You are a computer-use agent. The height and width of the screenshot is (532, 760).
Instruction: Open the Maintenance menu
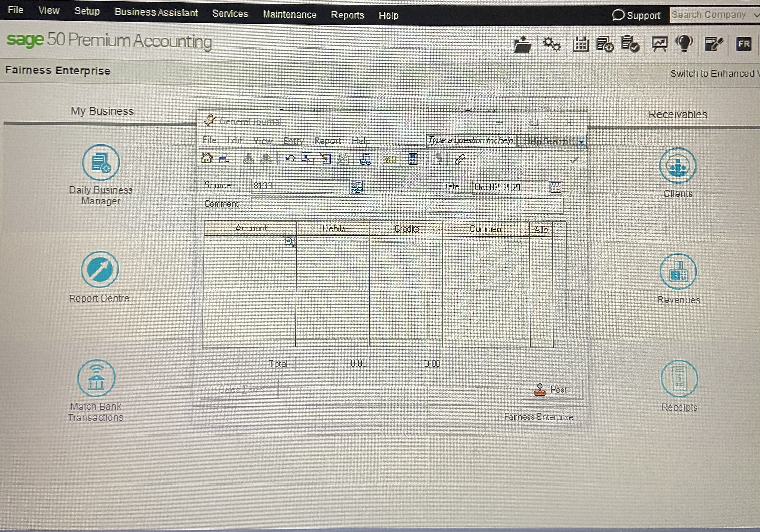[x=289, y=15]
